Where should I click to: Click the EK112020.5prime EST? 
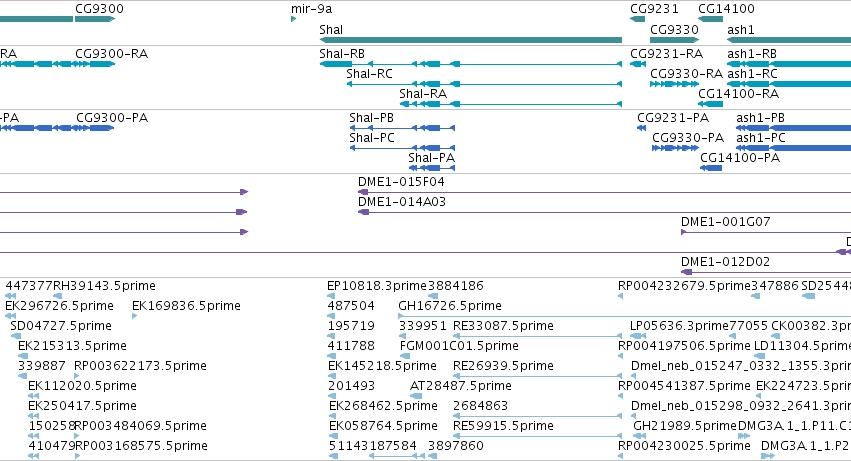(x=33, y=396)
